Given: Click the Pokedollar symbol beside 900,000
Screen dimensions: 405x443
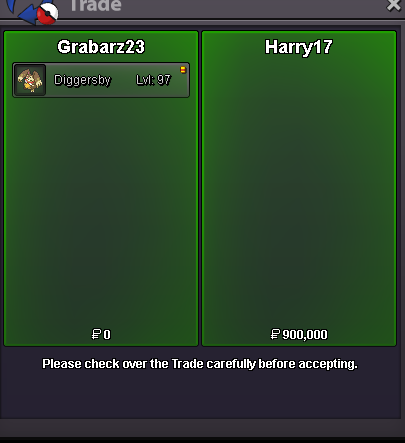Looking at the screenshot, I should pos(275,334).
